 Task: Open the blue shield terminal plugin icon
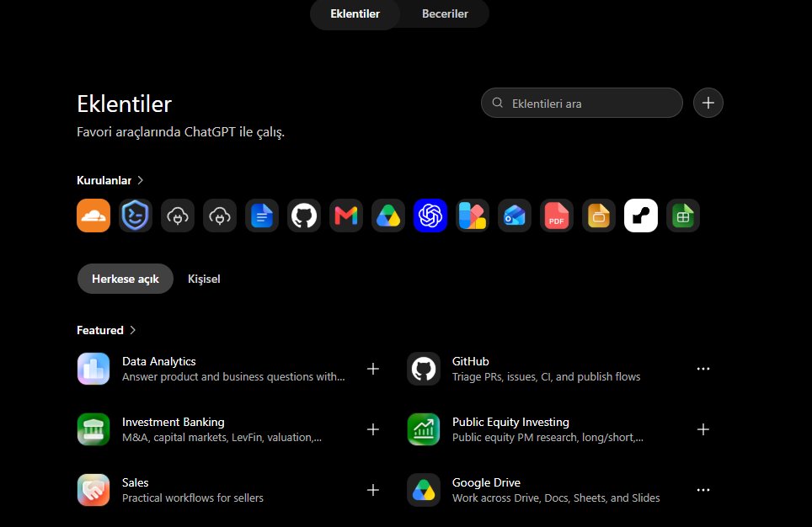point(136,216)
